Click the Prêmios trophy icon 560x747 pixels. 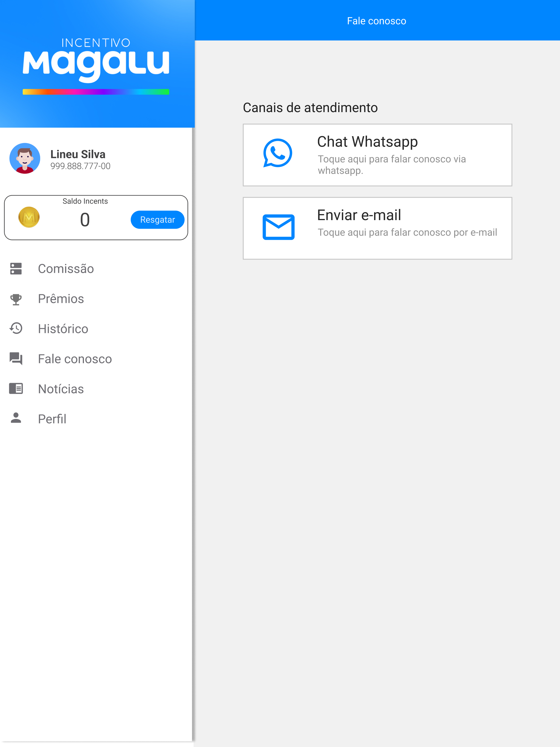16,299
